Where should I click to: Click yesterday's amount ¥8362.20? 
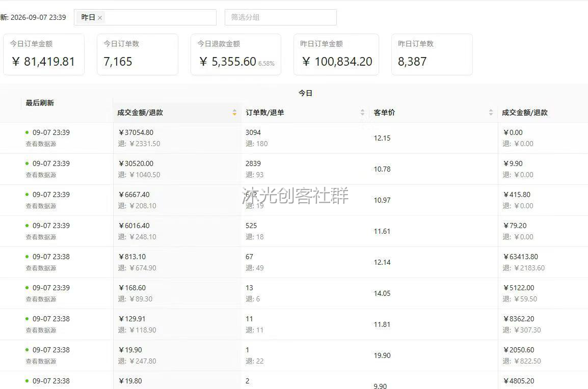tap(519, 319)
